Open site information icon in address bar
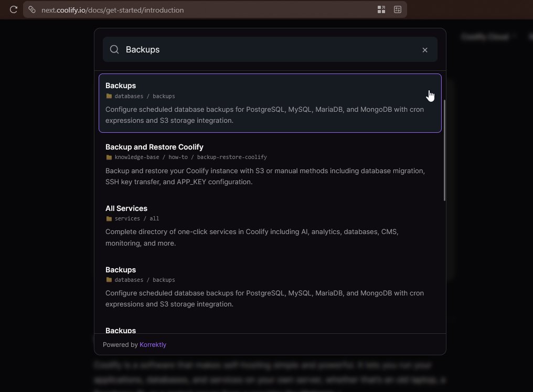The height and width of the screenshot is (392, 533). pos(32,10)
